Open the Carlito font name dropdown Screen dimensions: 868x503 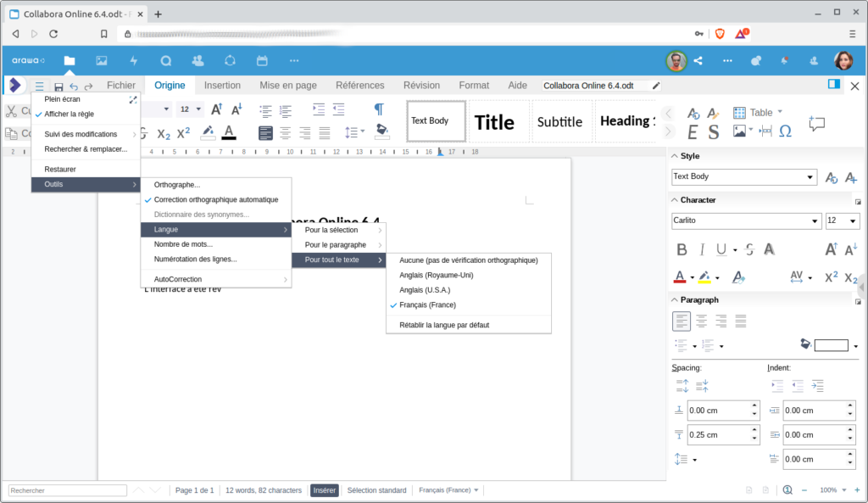815,221
